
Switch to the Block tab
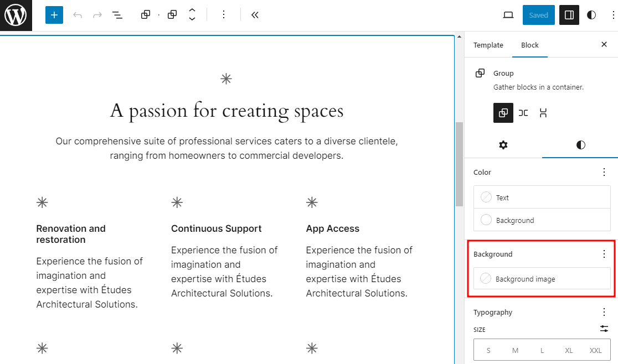pyautogui.click(x=530, y=45)
